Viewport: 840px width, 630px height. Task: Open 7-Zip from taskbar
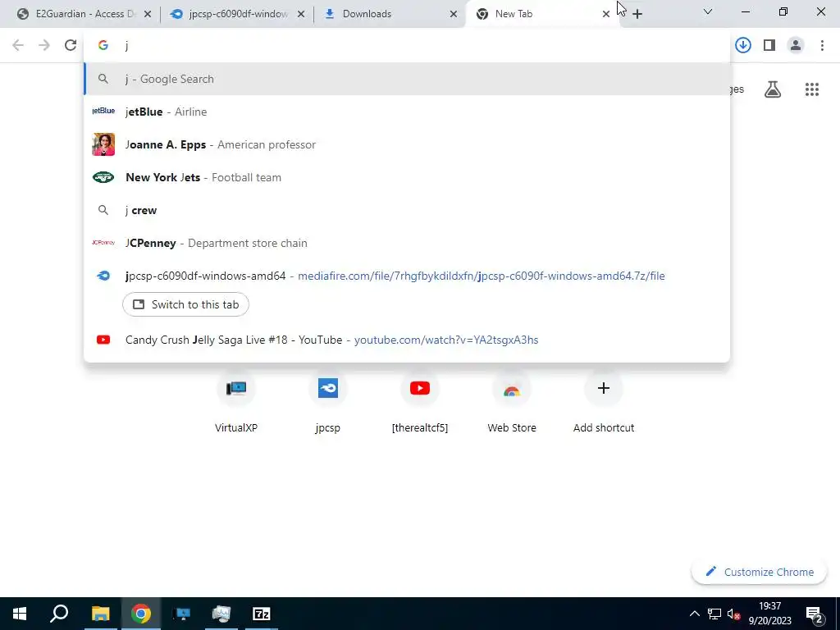pyautogui.click(x=262, y=614)
